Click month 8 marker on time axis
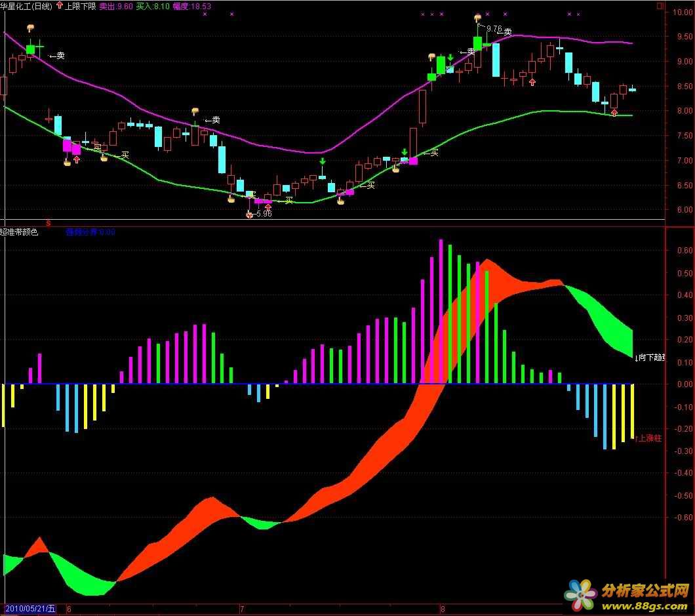695x616 pixels. (443, 609)
